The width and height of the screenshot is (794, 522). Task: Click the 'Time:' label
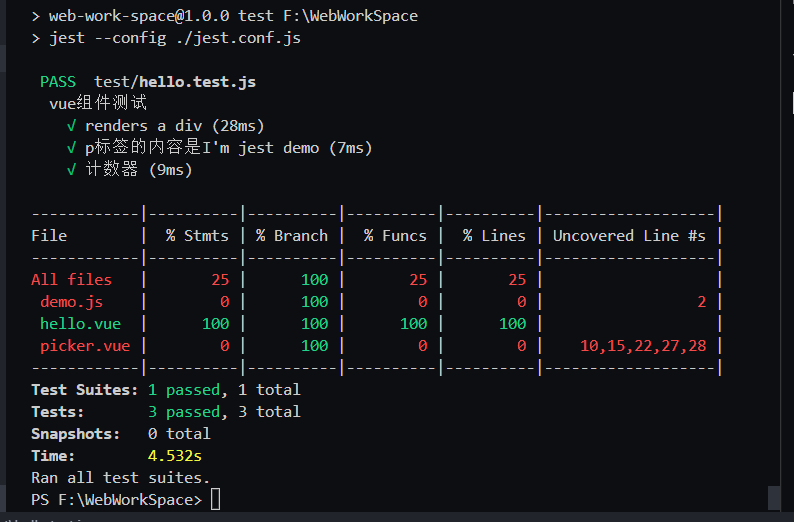53,456
